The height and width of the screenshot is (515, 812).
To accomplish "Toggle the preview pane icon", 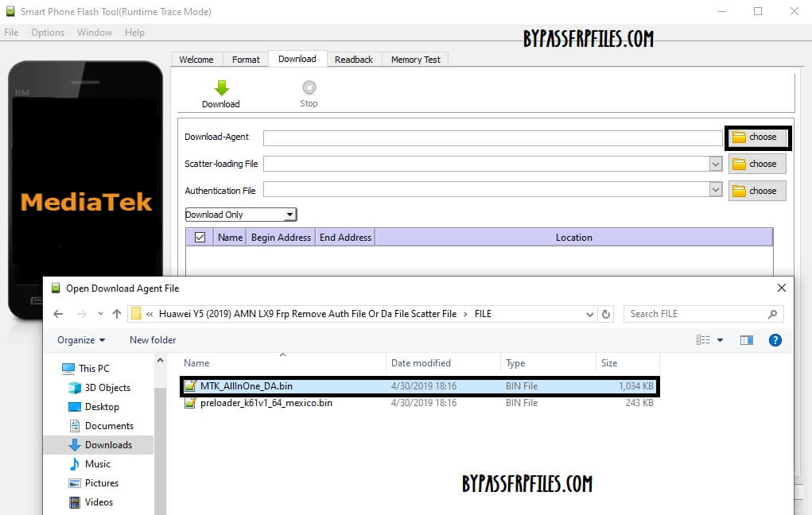I will (746, 340).
